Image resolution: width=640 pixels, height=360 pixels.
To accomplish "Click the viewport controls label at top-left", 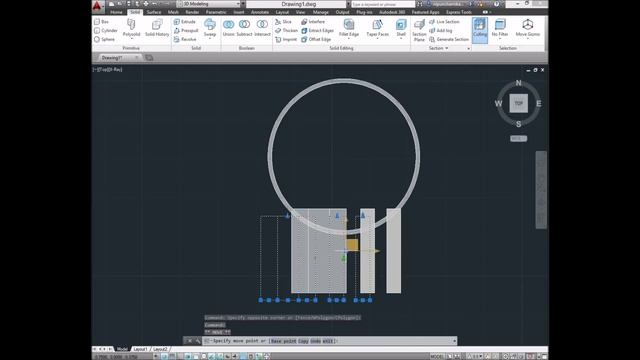I will tap(108, 70).
